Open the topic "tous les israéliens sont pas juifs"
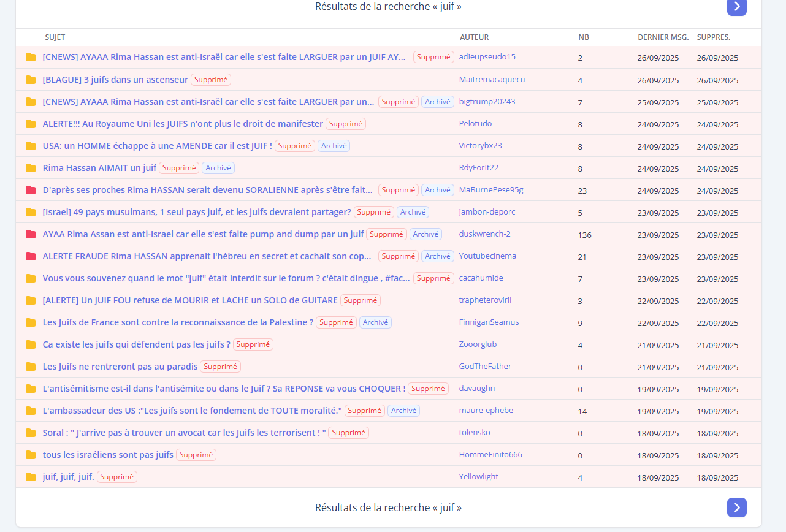786x532 pixels. (108, 455)
